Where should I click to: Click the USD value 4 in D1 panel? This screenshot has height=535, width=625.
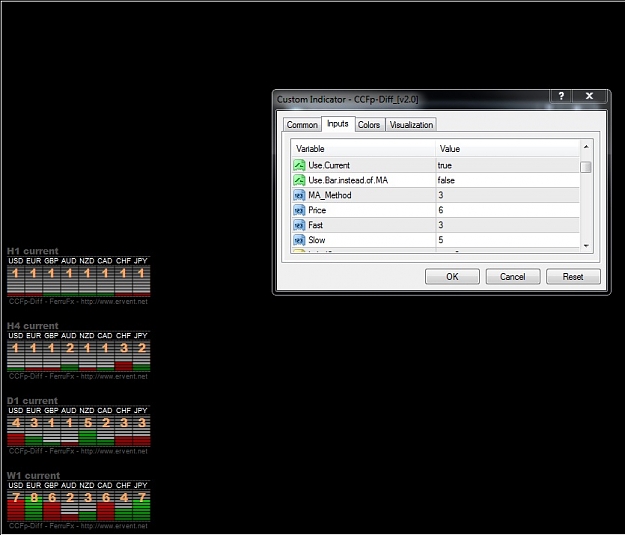click(x=16, y=423)
